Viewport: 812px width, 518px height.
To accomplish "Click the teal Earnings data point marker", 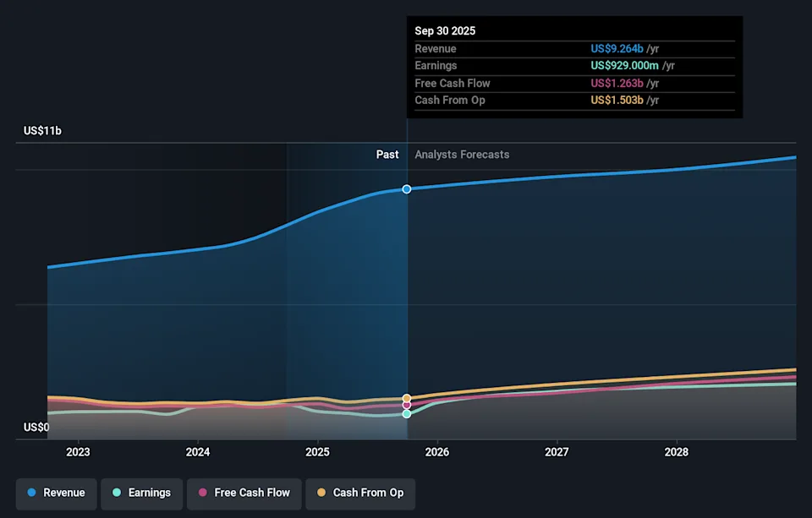I will (407, 414).
